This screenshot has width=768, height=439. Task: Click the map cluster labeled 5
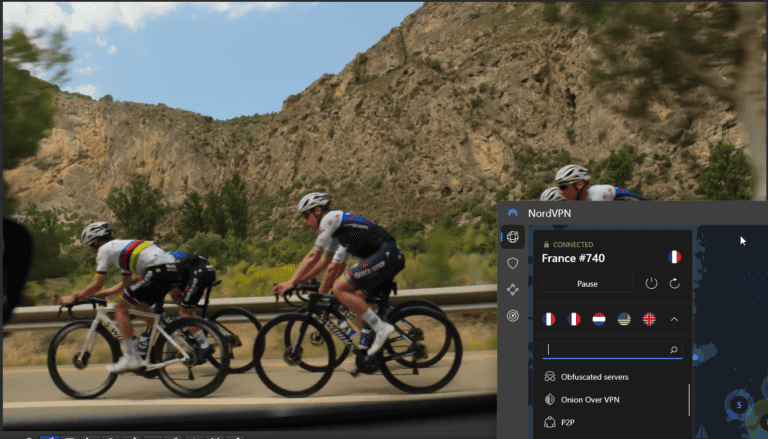pyautogui.click(x=739, y=405)
